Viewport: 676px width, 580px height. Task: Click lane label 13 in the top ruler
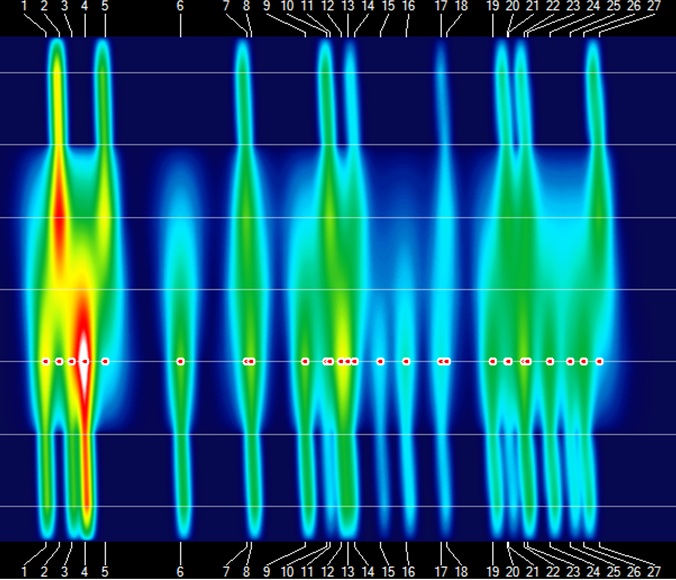(347, 6)
